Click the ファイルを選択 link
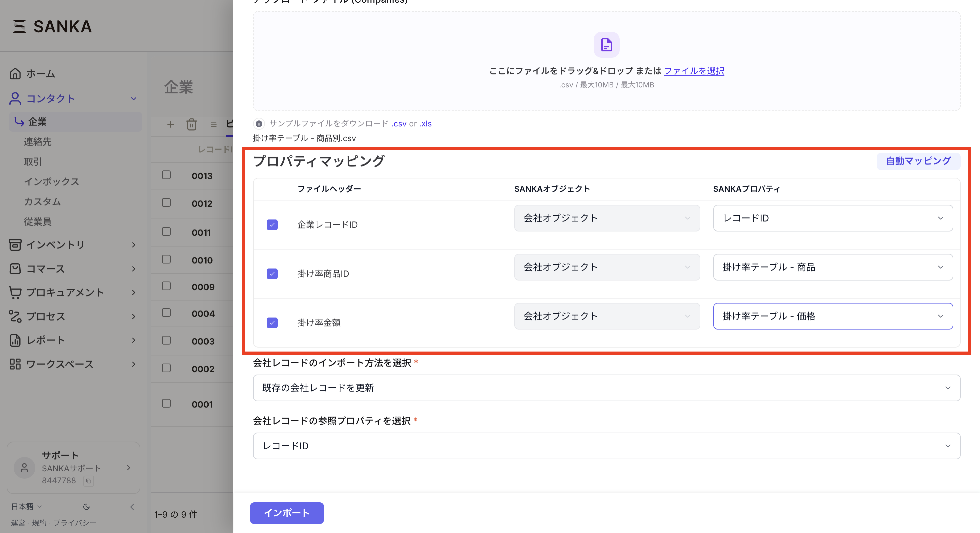The width and height of the screenshot is (980, 533). tap(694, 71)
